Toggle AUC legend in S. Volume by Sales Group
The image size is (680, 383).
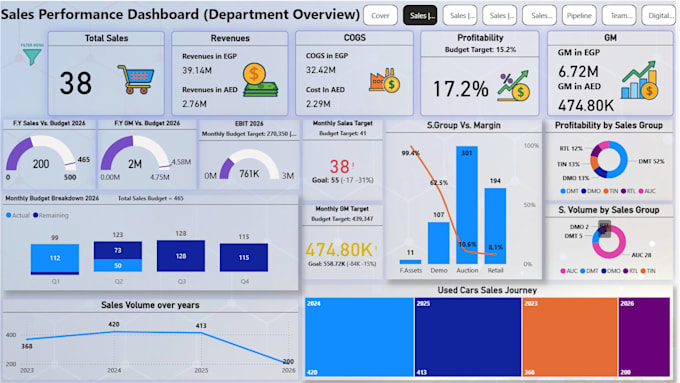[569, 271]
